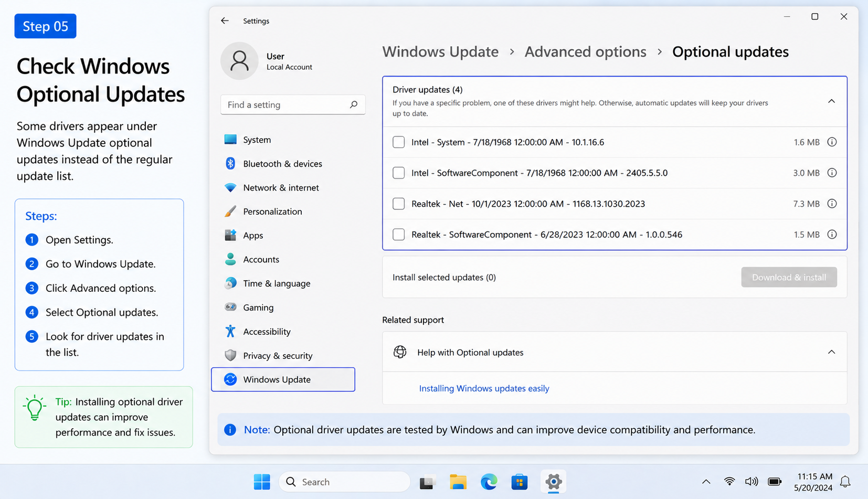The width and height of the screenshot is (868, 499).
Task: Click the Download & install button
Action: point(789,277)
